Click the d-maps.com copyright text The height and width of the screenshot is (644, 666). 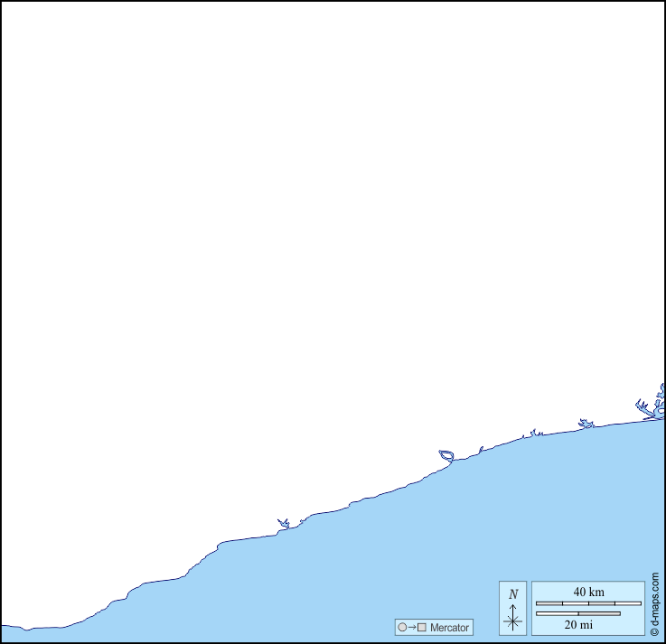654,603
